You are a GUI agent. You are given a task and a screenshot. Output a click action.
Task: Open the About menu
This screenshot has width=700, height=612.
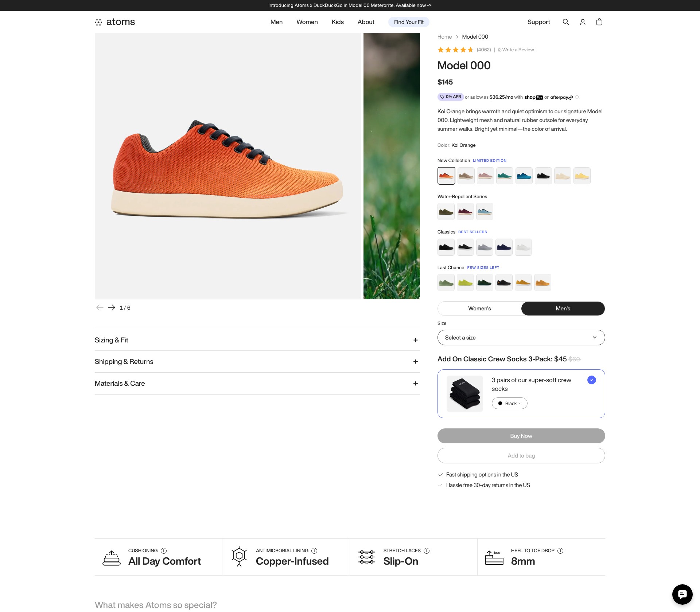[366, 22]
